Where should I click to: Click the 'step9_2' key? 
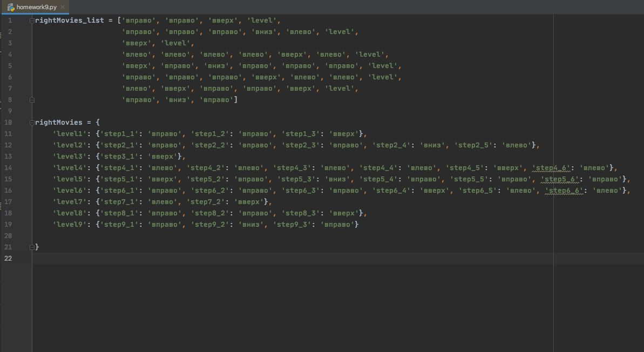pos(210,224)
